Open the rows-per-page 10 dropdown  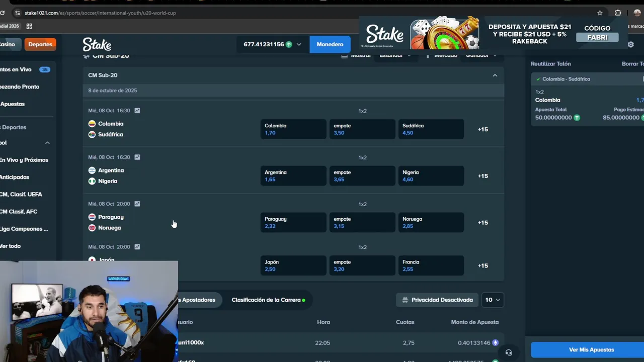(x=493, y=300)
